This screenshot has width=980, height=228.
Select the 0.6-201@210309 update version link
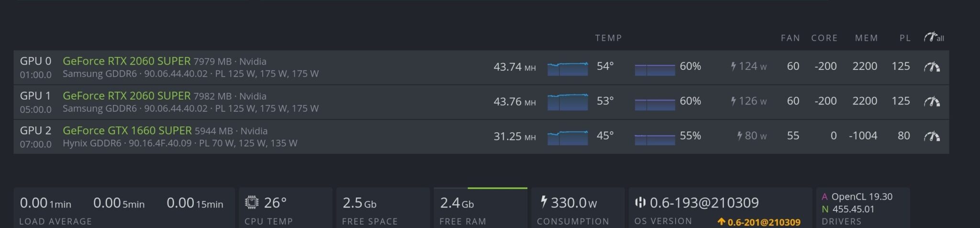(764, 222)
